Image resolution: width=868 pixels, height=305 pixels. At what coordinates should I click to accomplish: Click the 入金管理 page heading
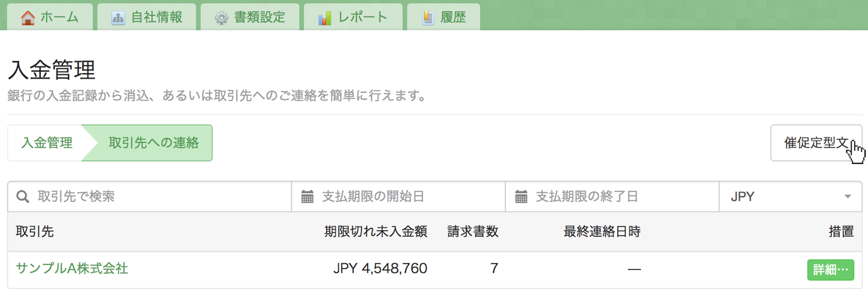click(x=52, y=70)
